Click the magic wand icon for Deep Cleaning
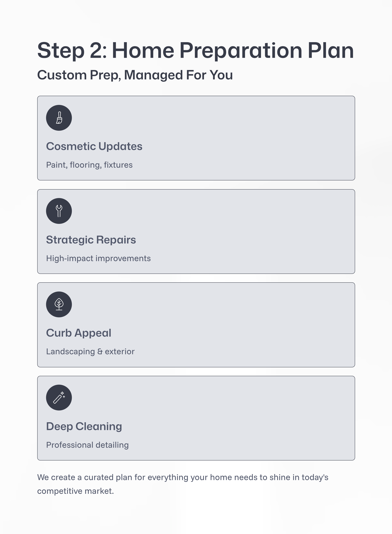The height and width of the screenshot is (534, 392). click(x=59, y=398)
